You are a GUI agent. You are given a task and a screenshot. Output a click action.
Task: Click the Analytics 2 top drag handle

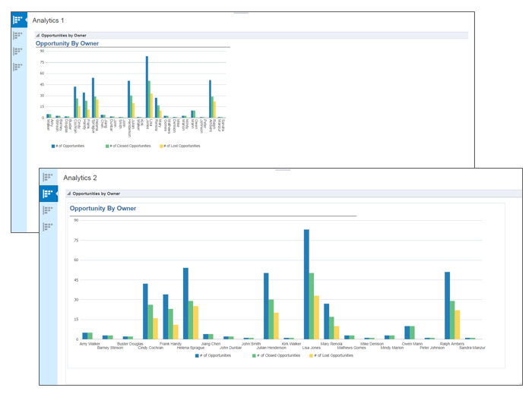click(x=283, y=170)
